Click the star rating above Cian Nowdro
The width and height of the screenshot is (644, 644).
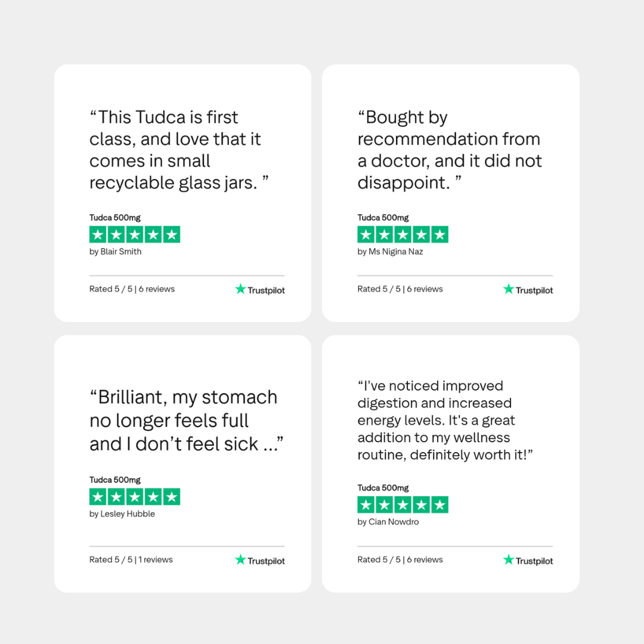[402, 505]
